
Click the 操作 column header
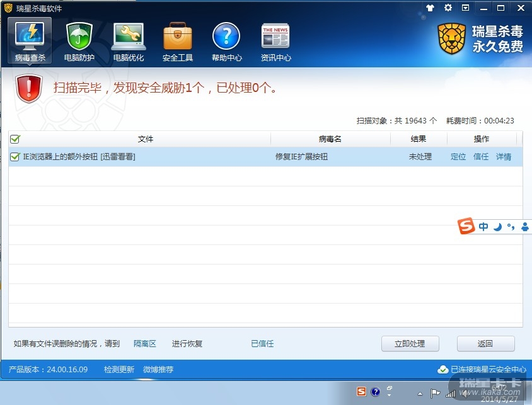[482, 139]
